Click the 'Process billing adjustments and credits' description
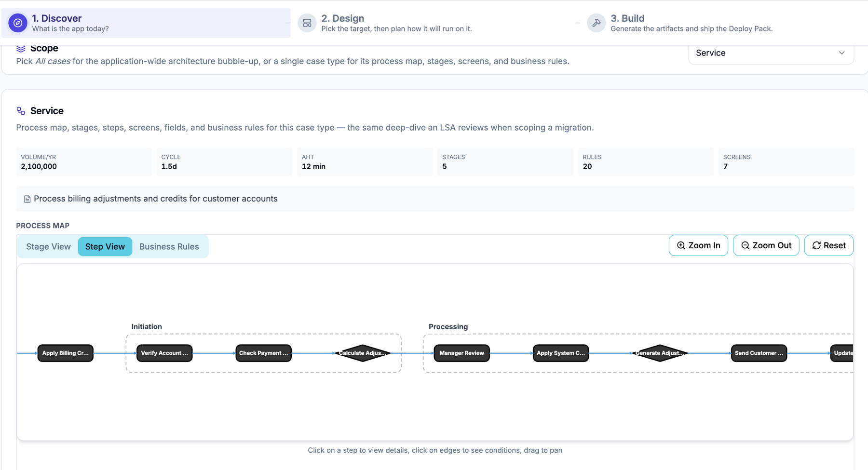This screenshot has height=470, width=868. [x=156, y=199]
